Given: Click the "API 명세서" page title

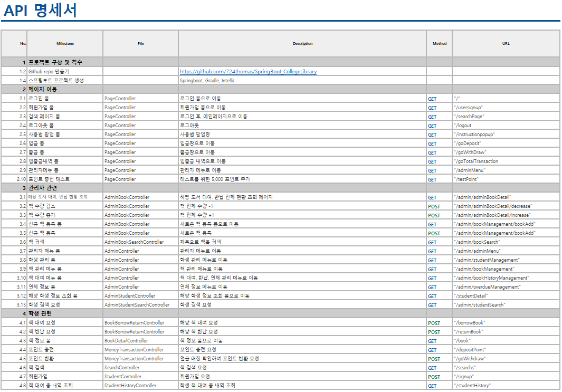Looking at the screenshot, I should coord(40,10).
